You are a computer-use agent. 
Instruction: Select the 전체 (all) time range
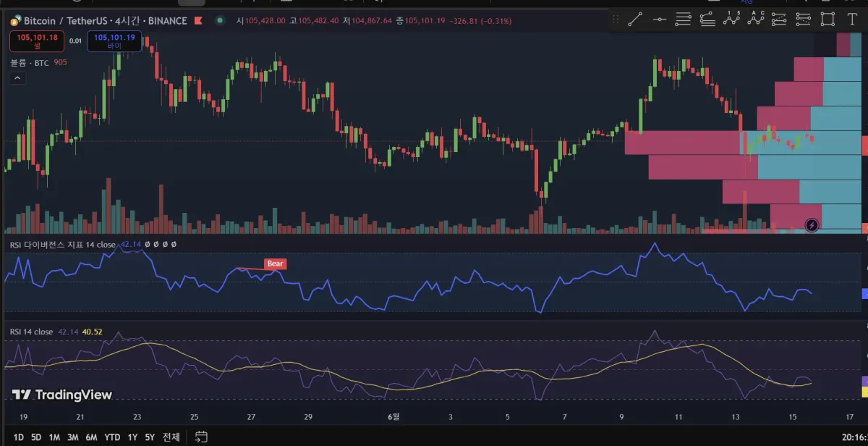pyautogui.click(x=171, y=437)
